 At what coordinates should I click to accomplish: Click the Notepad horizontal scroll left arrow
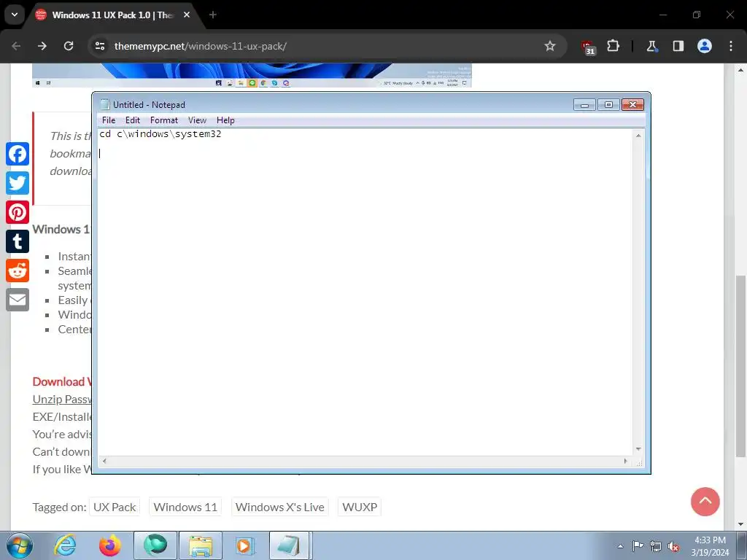[x=104, y=461]
